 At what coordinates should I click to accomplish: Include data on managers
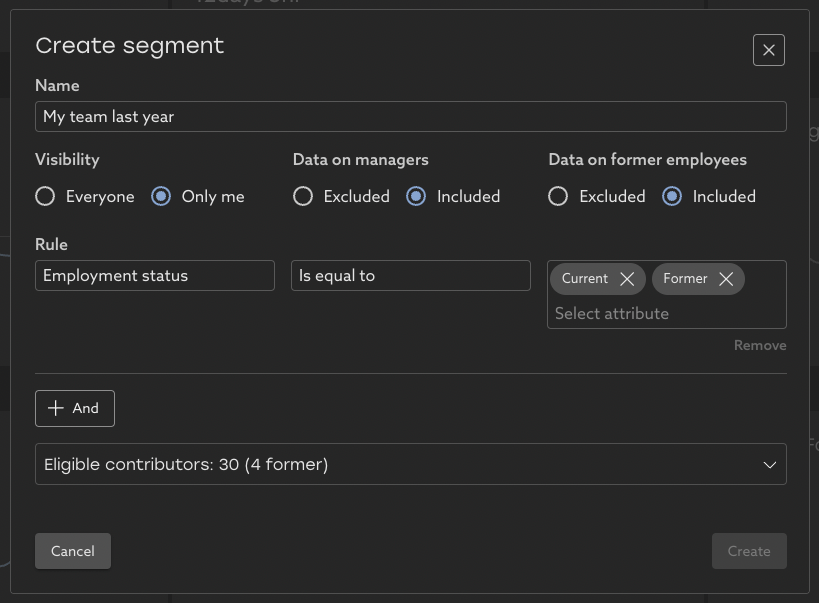point(416,197)
